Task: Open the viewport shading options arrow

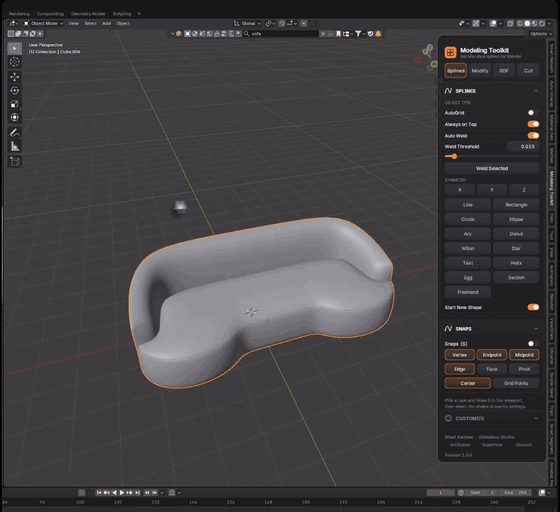Action: (549, 24)
